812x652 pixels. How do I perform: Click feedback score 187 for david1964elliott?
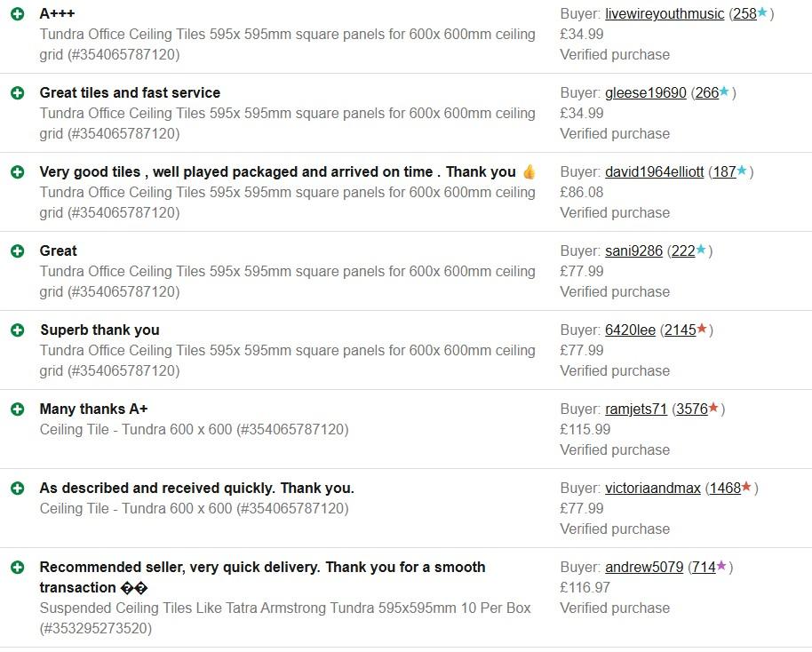(724, 172)
